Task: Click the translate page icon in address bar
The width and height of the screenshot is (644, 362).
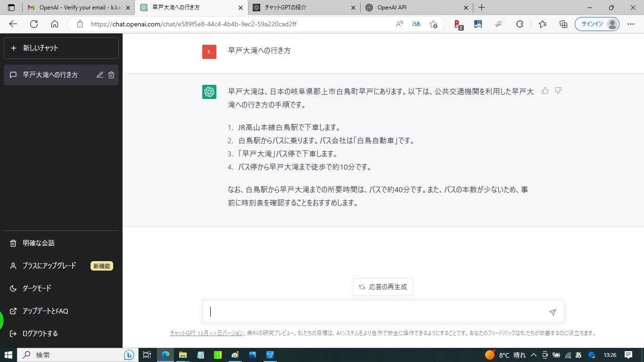Action: [416, 24]
